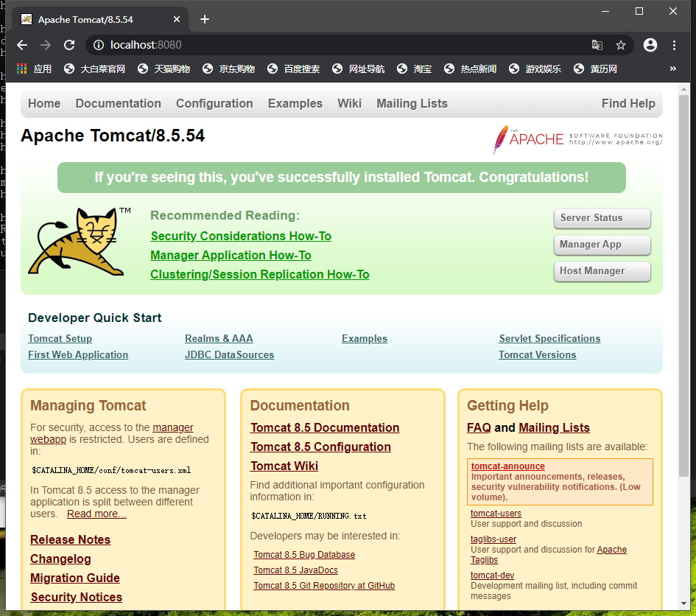View site information icon in address bar

click(x=99, y=45)
